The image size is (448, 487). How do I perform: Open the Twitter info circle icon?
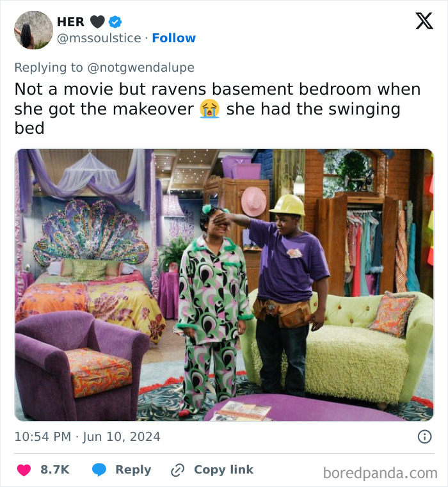click(424, 436)
